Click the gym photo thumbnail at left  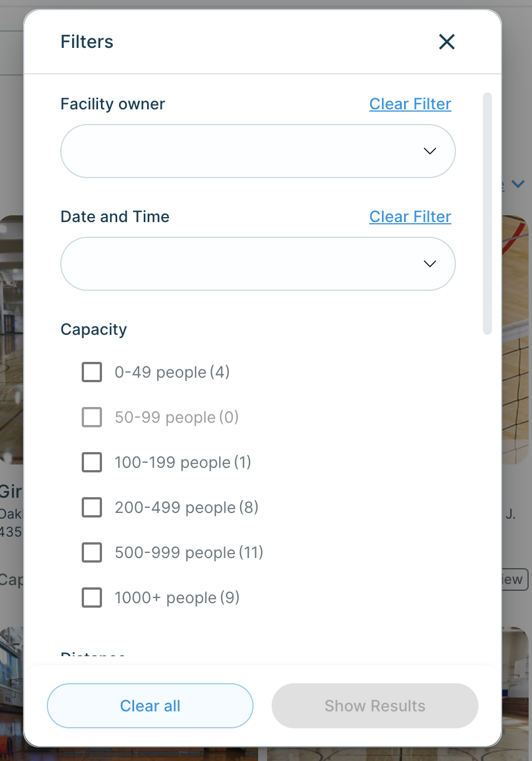pyautogui.click(x=11, y=340)
